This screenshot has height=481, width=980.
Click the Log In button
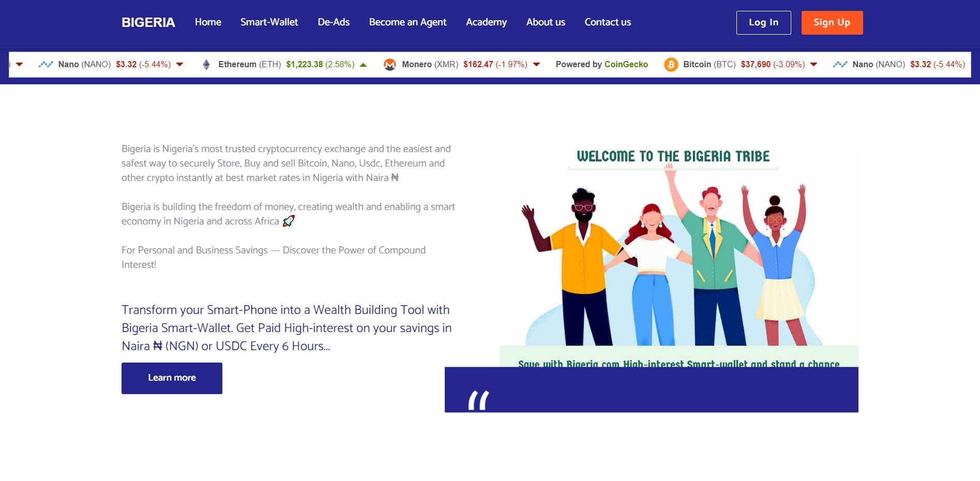(x=763, y=23)
